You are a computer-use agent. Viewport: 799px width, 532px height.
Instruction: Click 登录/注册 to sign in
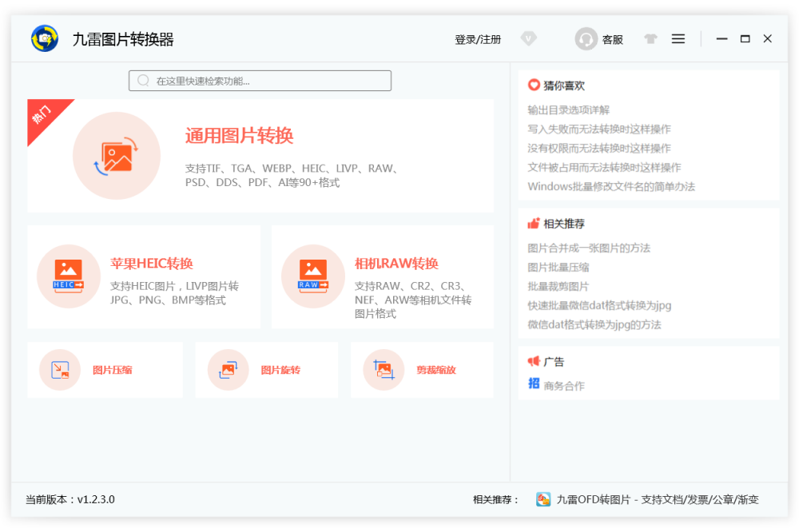tap(478, 39)
